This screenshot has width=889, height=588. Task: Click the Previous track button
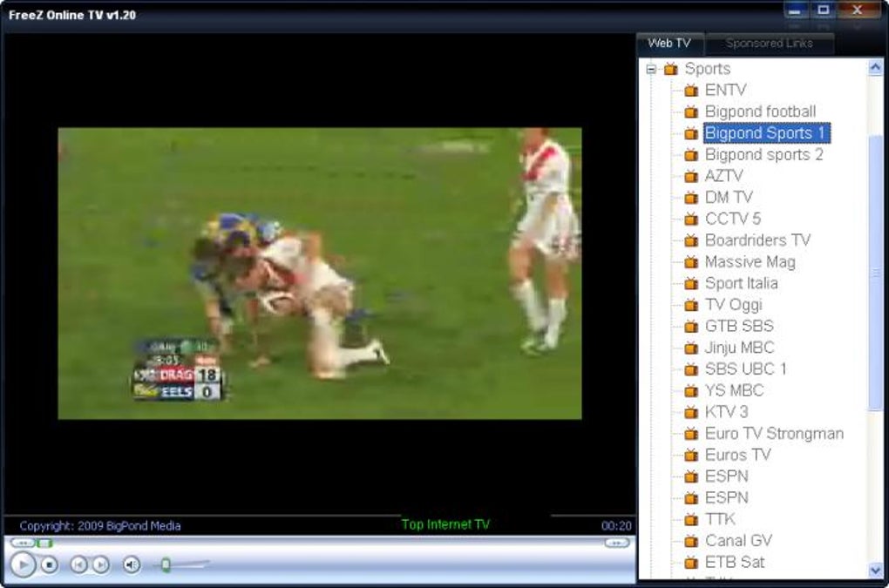pos(78,564)
